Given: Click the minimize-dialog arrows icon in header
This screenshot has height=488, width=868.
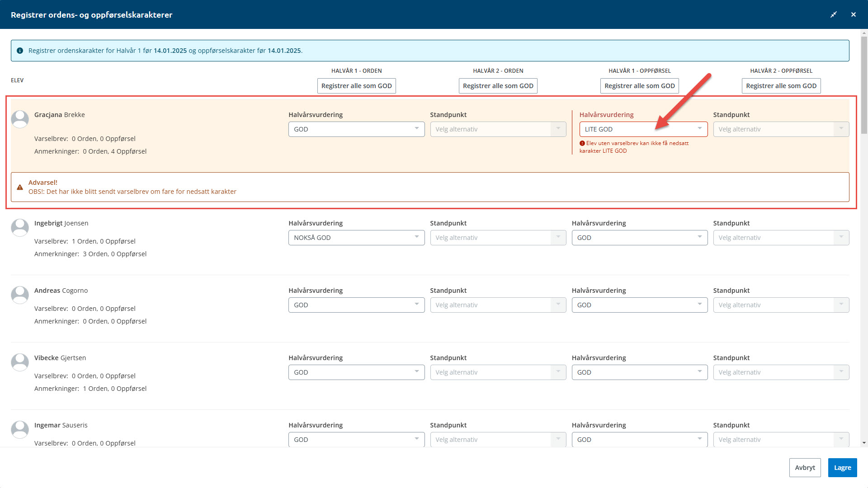Looking at the screenshot, I should click(x=834, y=14).
